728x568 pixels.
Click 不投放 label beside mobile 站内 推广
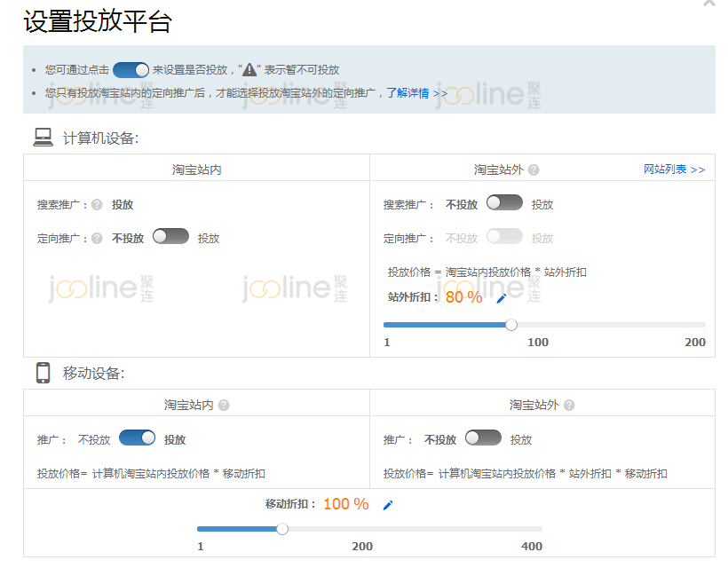pyautogui.click(x=94, y=440)
